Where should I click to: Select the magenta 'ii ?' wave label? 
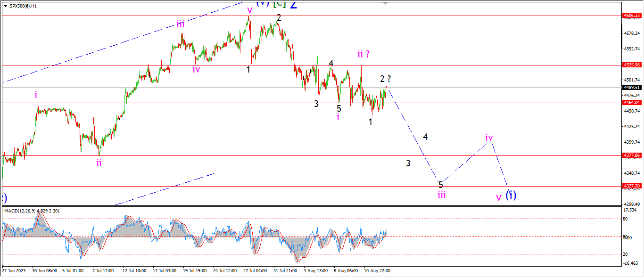tap(363, 54)
